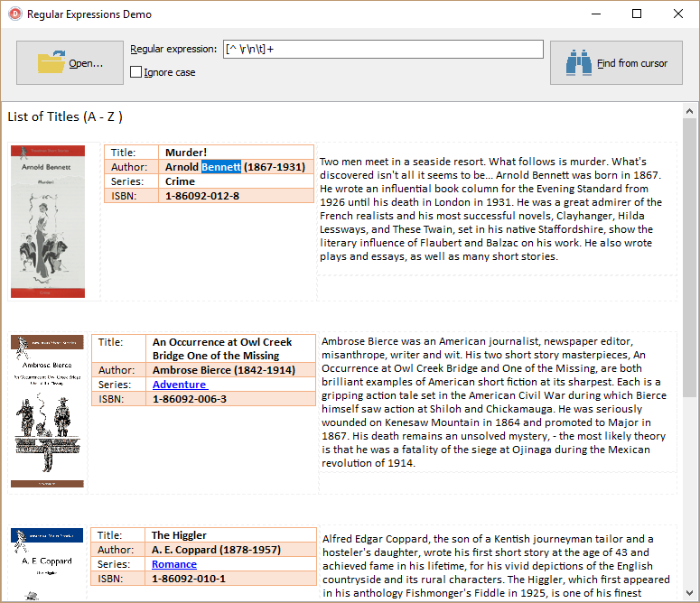
Task: Click the Regular expression input field
Action: click(x=382, y=50)
